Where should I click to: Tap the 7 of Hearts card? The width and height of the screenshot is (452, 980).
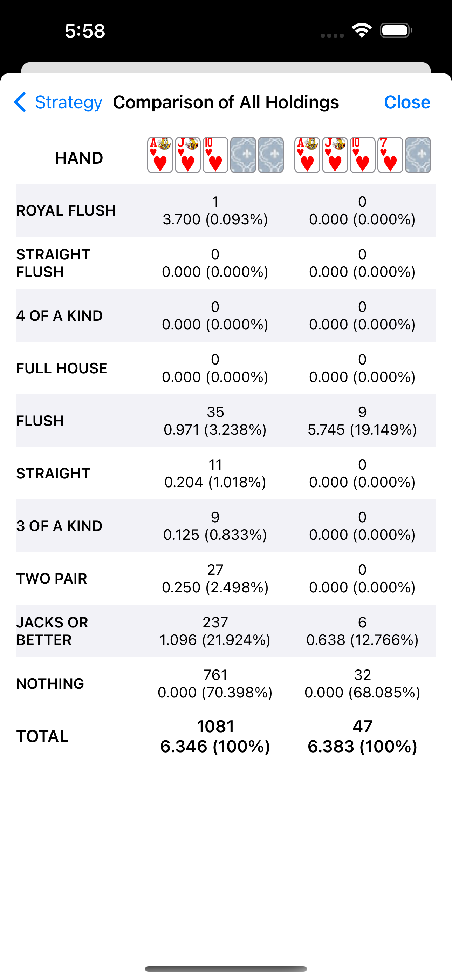390,155
